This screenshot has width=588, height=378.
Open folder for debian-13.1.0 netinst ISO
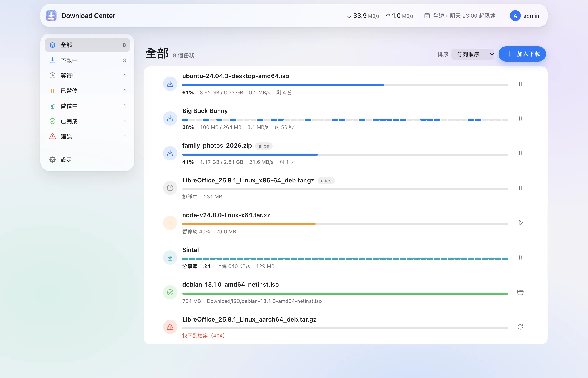click(520, 292)
